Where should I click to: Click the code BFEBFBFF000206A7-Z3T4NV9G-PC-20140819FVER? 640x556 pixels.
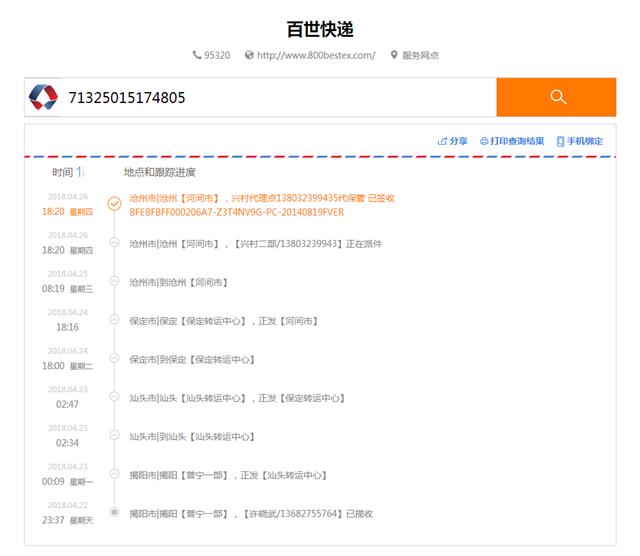[237, 212]
